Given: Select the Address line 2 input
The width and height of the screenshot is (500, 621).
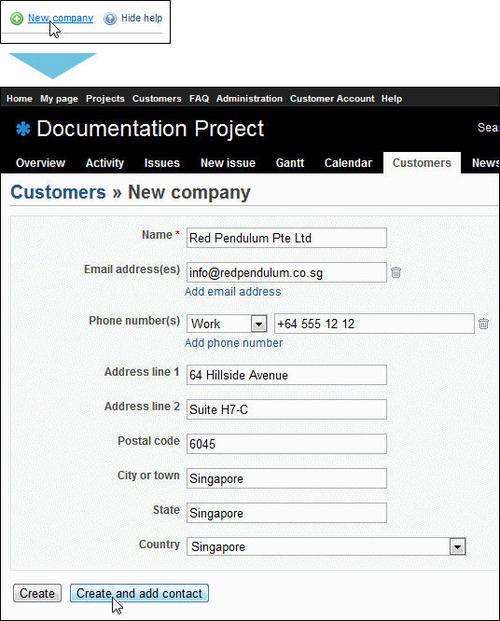Looking at the screenshot, I should click(x=286, y=409).
